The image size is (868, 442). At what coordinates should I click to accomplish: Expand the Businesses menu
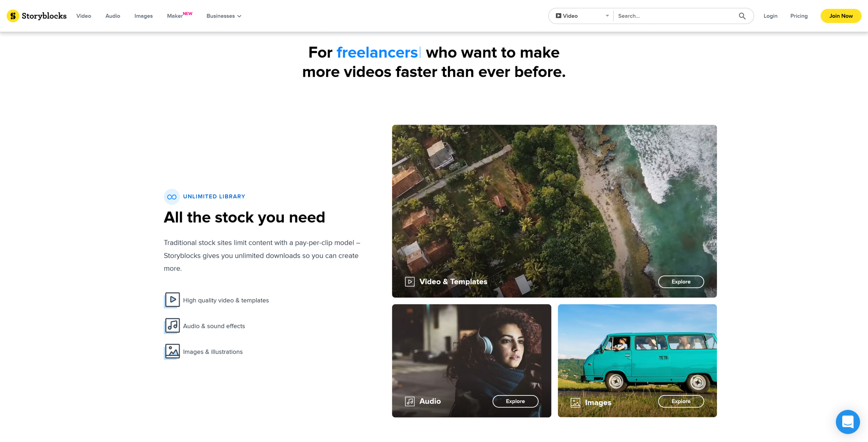pyautogui.click(x=224, y=16)
